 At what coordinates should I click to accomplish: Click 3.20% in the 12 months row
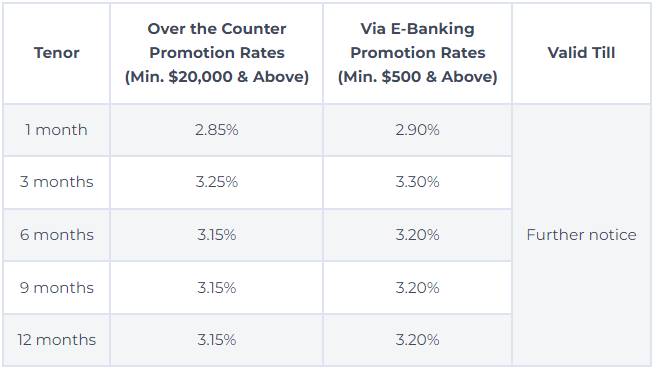[418, 340]
